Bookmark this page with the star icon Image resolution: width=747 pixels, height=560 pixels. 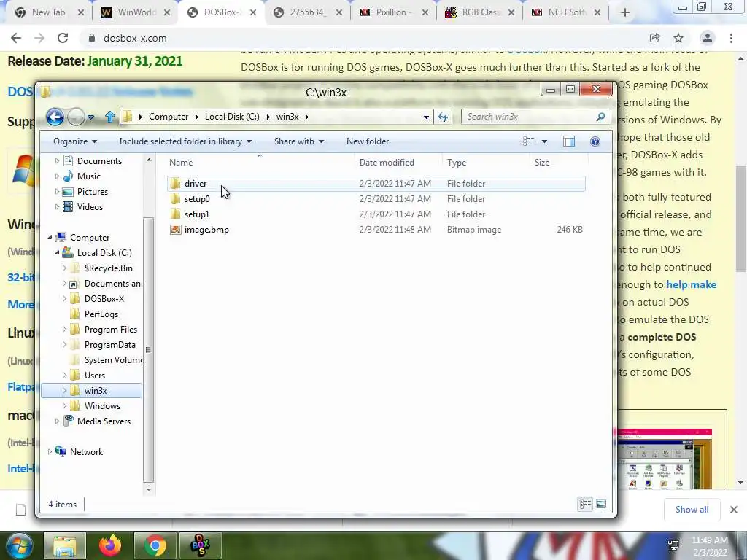[678, 38]
